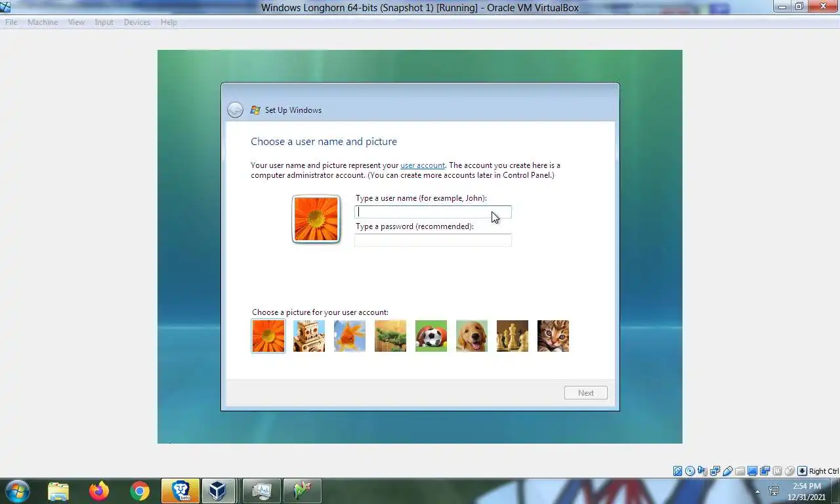Open the VirtualBox File menu
This screenshot has width=840, height=504.
(x=11, y=22)
